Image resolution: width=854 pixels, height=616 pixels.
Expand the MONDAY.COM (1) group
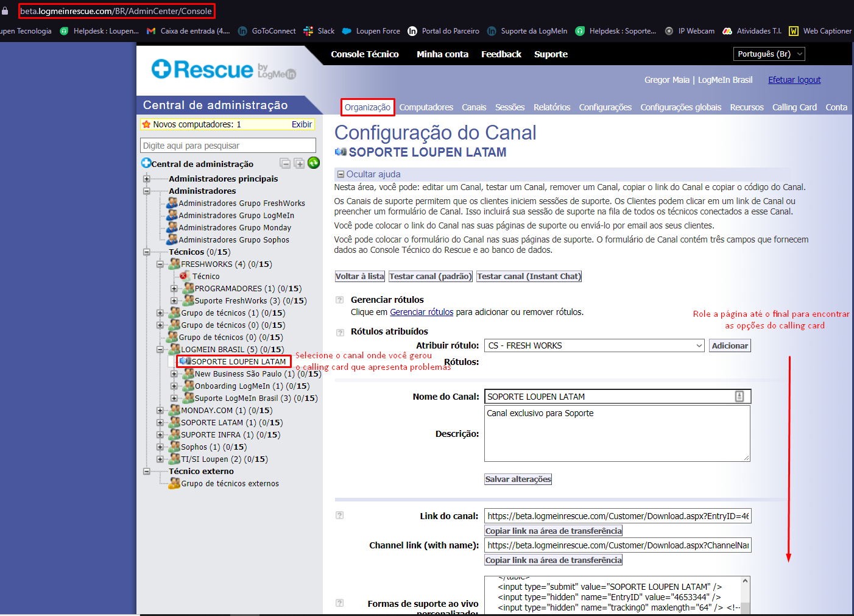click(160, 410)
